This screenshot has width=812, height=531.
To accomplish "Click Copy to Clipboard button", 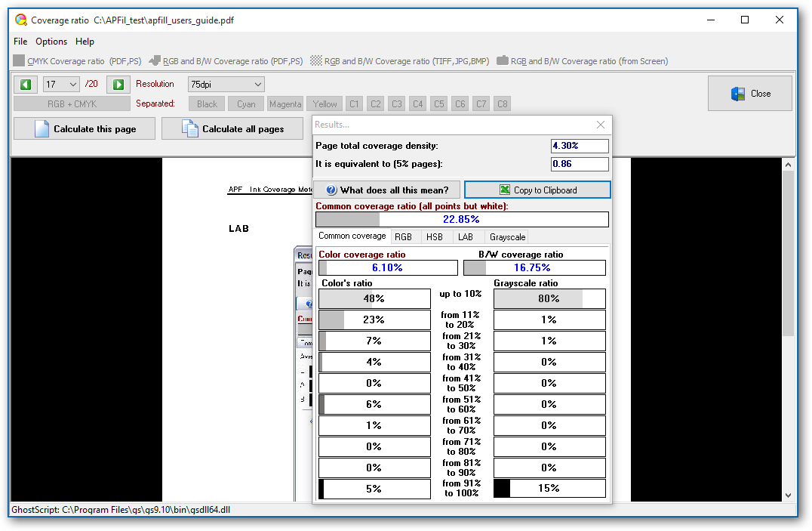I will (x=537, y=190).
